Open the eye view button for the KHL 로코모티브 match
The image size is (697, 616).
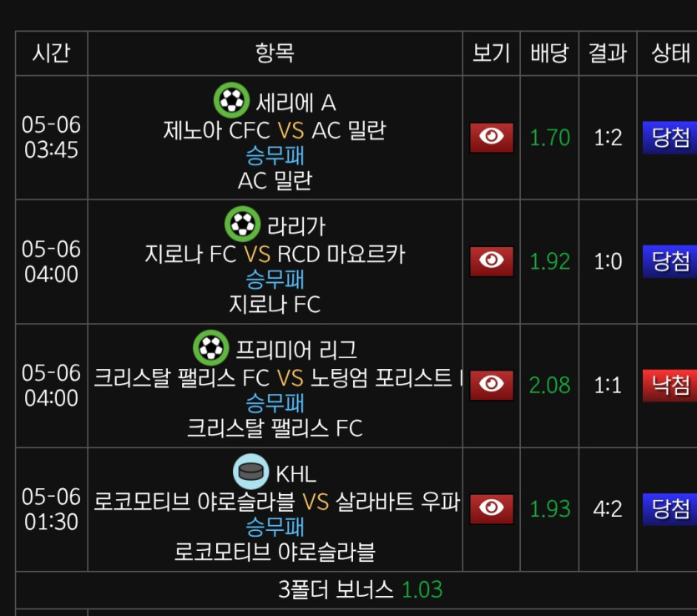click(491, 508)
